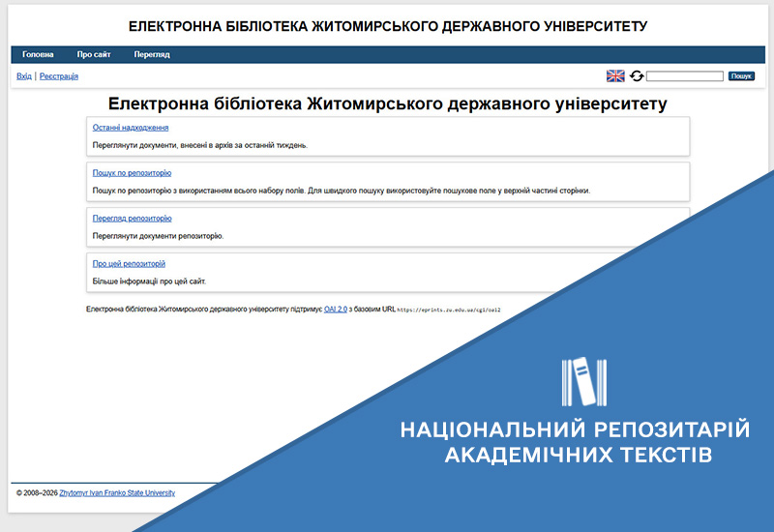Click the search input field
Image resolution: width=774 pixels, height=532 pixels.
tap(685, 76)
